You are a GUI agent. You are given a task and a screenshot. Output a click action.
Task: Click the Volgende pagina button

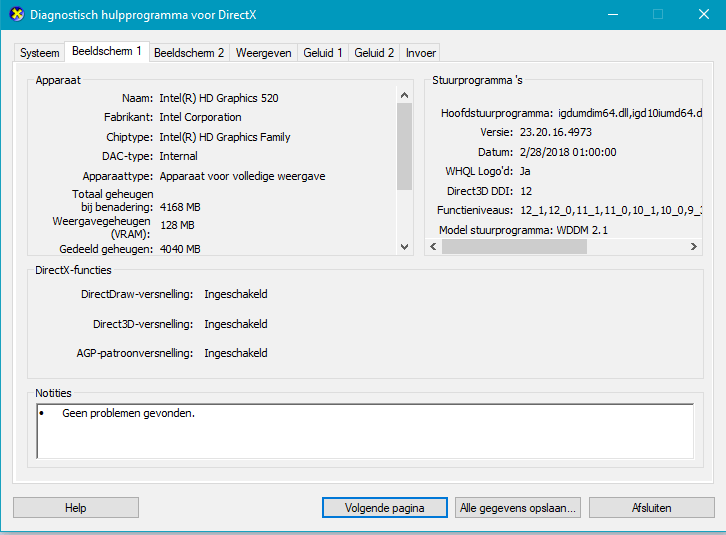coord(385,508)
